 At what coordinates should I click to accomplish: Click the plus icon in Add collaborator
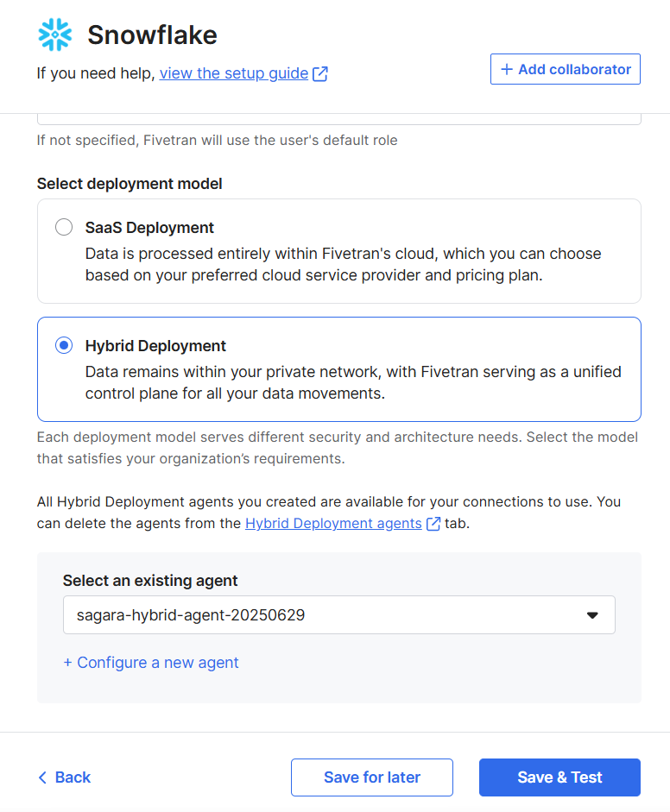pos(507,69)
